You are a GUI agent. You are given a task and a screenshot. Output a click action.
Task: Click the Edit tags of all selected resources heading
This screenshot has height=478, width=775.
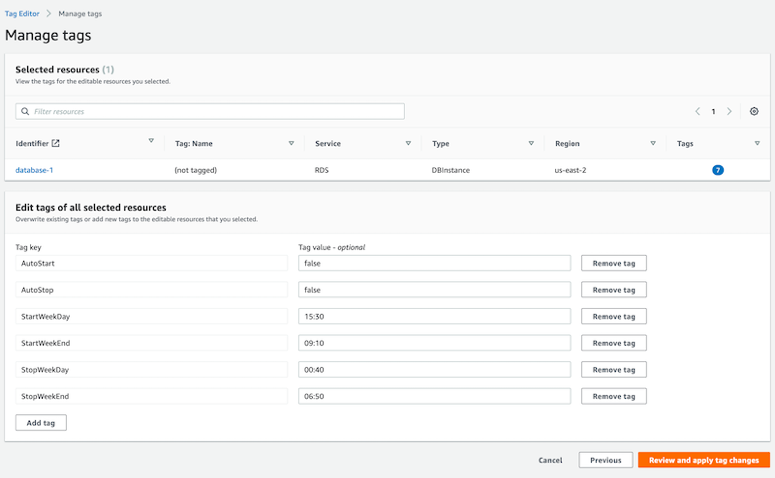pyautogui.click(x=91, y=208)
